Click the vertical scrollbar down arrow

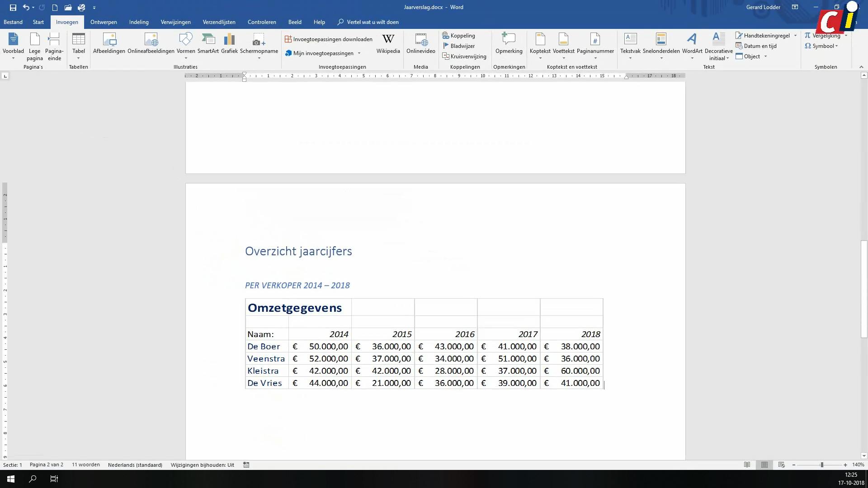(x=864, y=456)
